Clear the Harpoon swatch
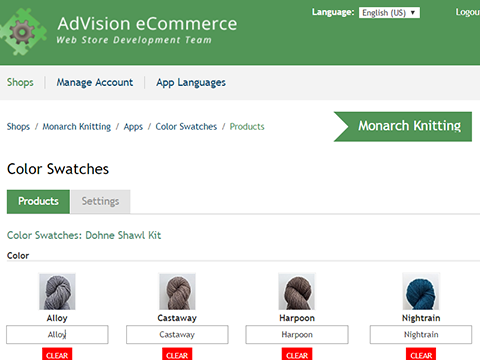This screenshot has width=480, height=360. [297, 354]
